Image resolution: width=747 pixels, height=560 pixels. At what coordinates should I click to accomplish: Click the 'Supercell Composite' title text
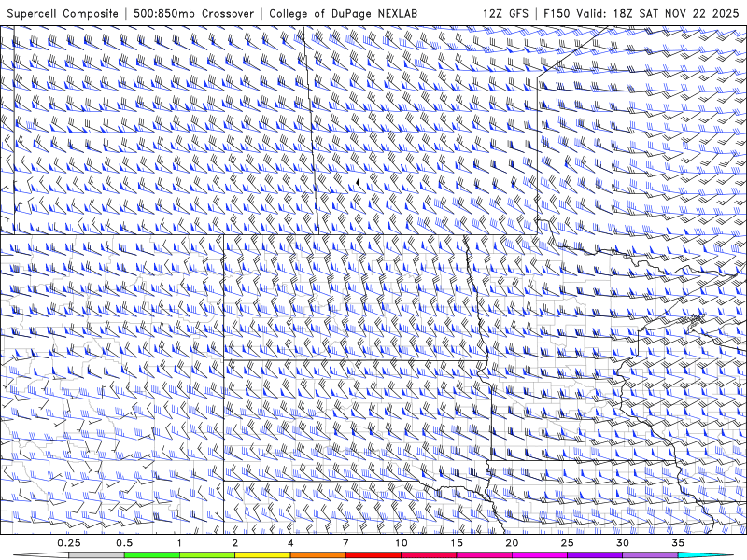point(63,13)
